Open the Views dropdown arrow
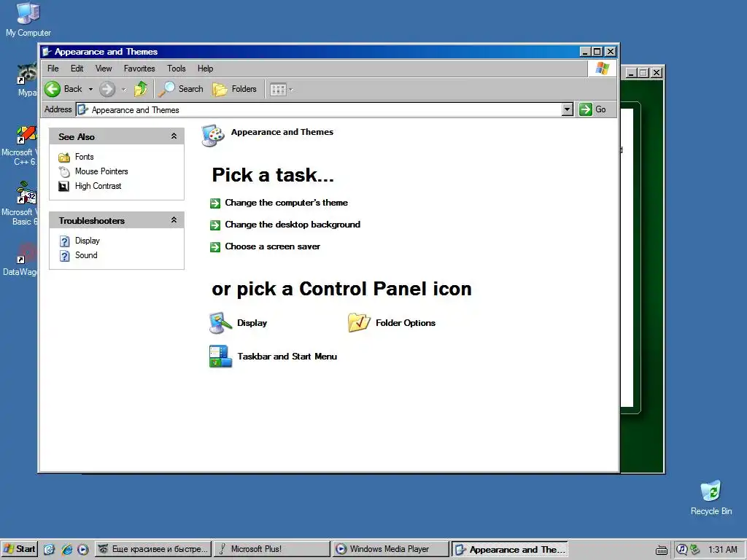Screen dimensions: 747x560 click(x=291, y=89)
